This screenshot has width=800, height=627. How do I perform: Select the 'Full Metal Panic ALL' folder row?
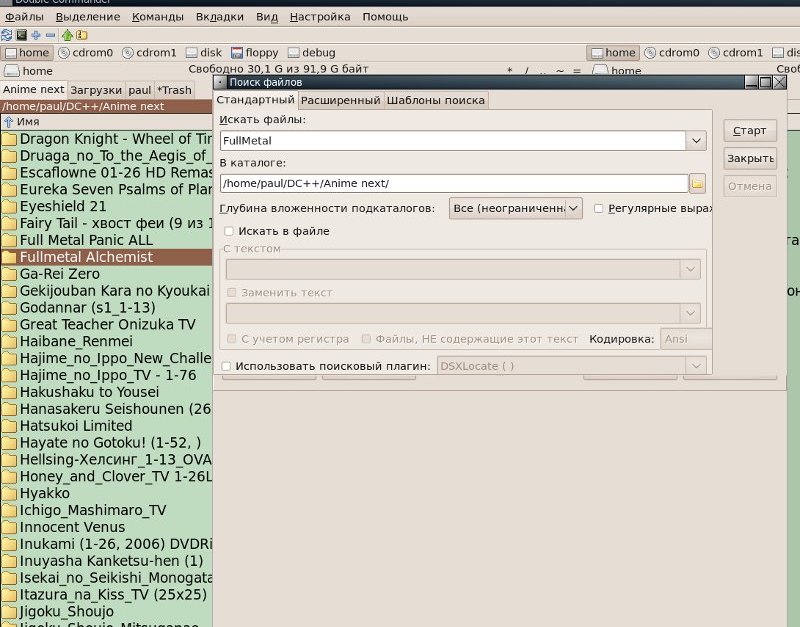coord(106,240)
